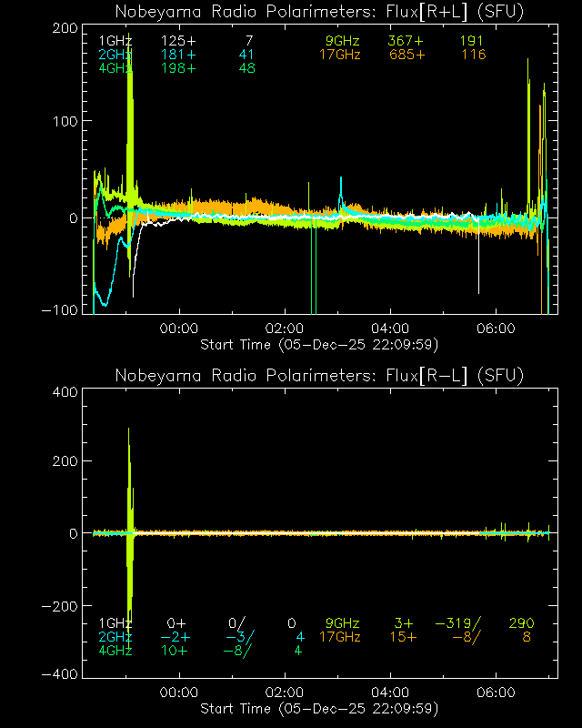Click the Flux[R+L] plot title

(x=319, y=12)
